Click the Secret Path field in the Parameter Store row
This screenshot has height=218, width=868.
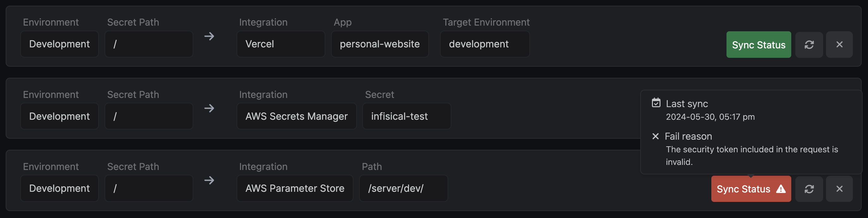148,188
